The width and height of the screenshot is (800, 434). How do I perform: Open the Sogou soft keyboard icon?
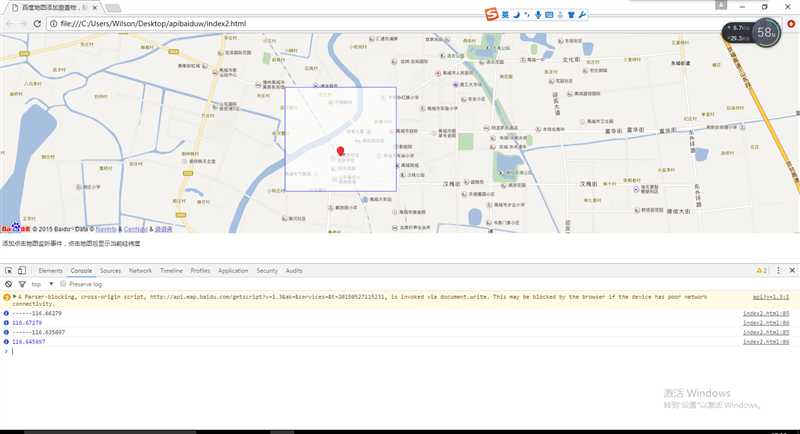tap(549, 15)
